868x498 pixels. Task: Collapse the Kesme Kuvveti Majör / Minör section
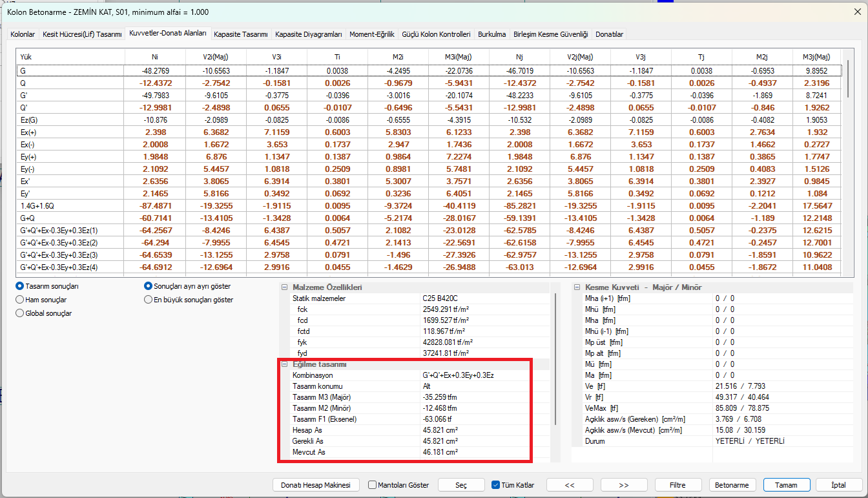pos(576,287)
